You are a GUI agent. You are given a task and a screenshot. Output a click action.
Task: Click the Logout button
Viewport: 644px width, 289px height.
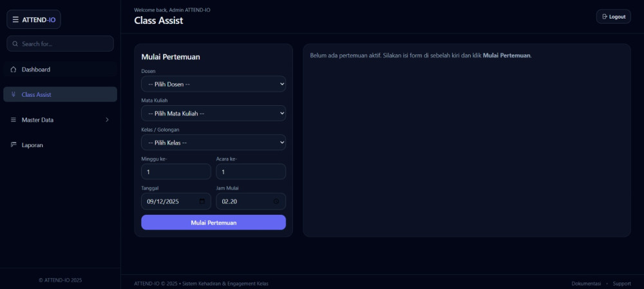pos(613,17)
